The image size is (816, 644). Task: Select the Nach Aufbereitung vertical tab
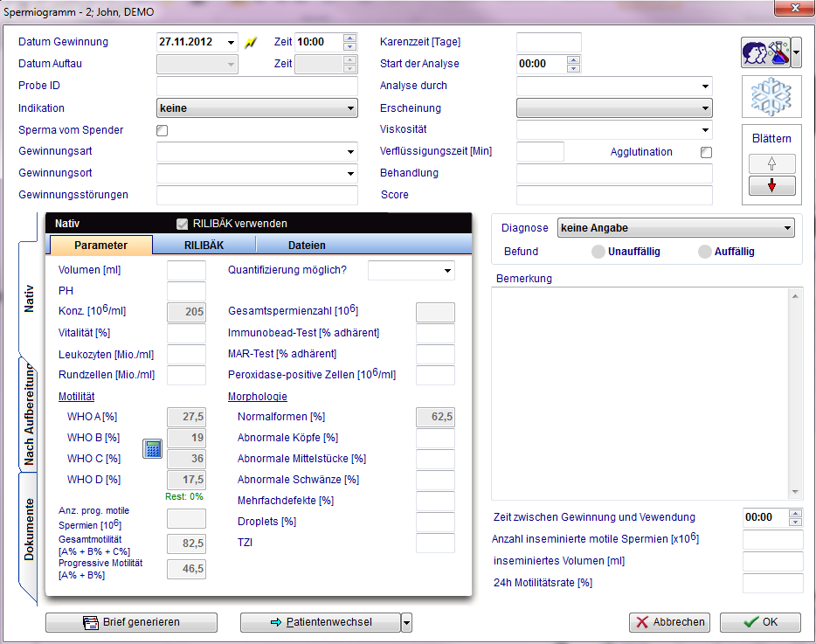[29, 414]
